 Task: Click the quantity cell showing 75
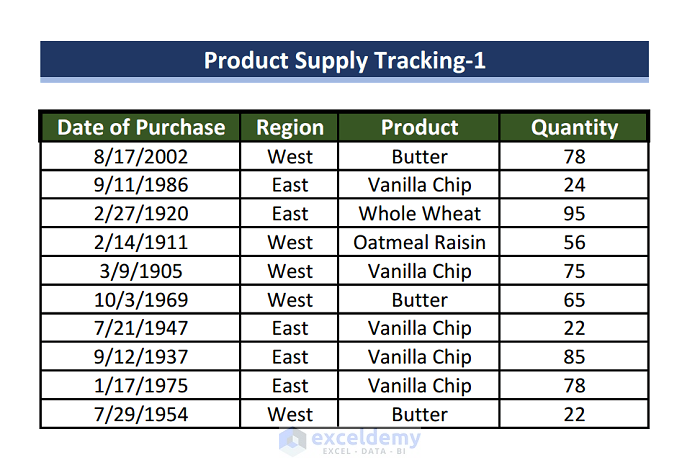point(574,271)
